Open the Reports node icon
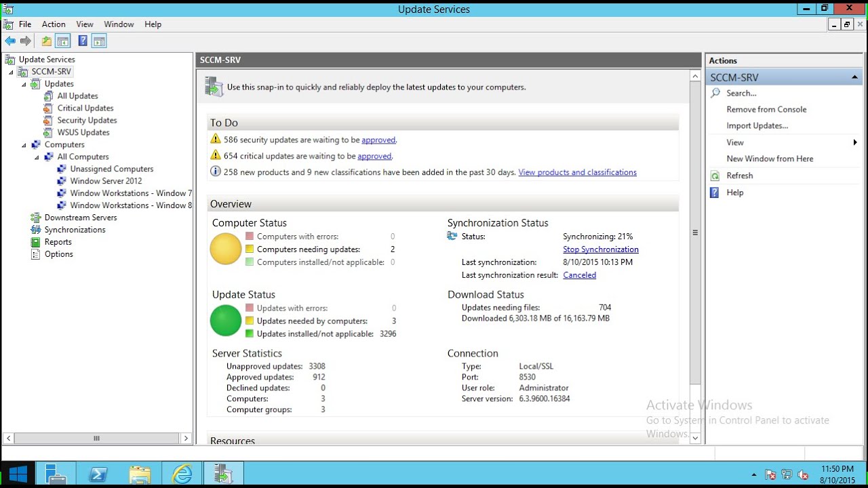Viewport: 868px width, 488px height. click(x=35, y=242)
